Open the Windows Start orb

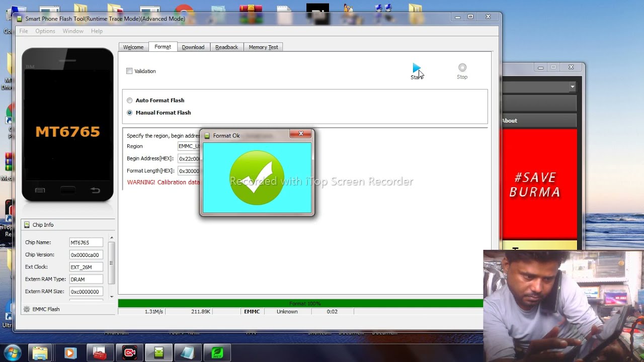click(x=12, y=352)
